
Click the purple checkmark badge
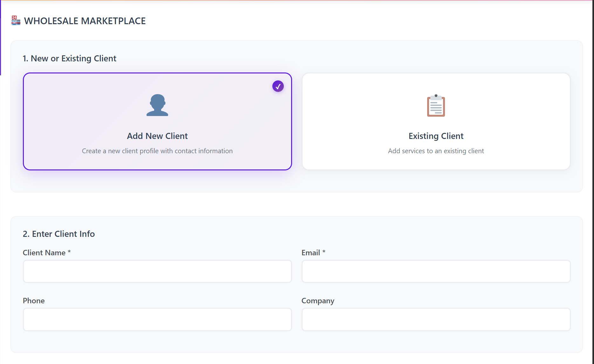[x=278, y=86]
